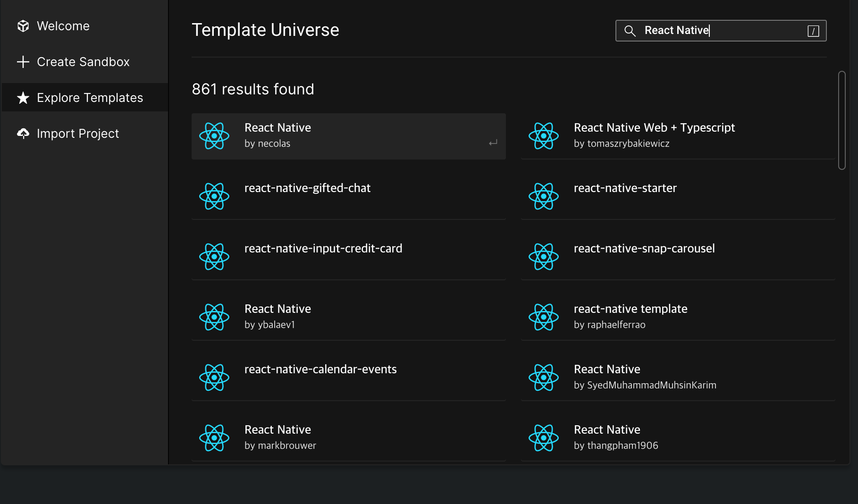This screenshot has width=858, height=504.
Task: Click the magnifier icon in search box
Action: pyautogui.click(x=630, y=31)
